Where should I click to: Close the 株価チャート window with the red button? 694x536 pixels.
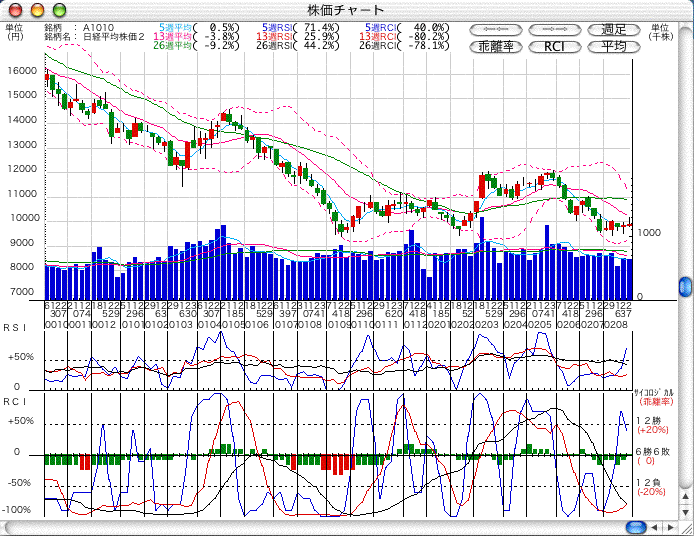click(x=15, y=10)
